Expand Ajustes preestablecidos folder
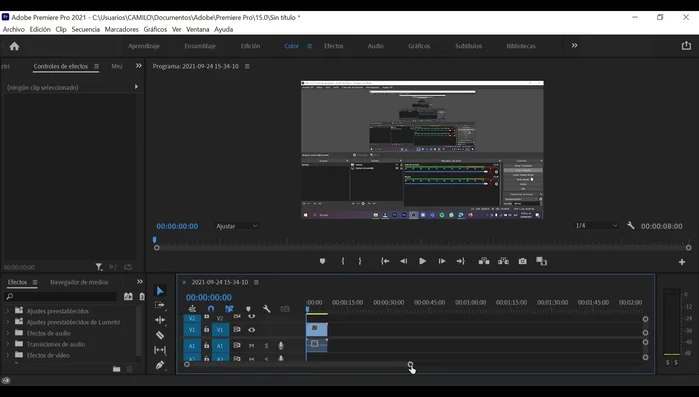 [8, 311]
